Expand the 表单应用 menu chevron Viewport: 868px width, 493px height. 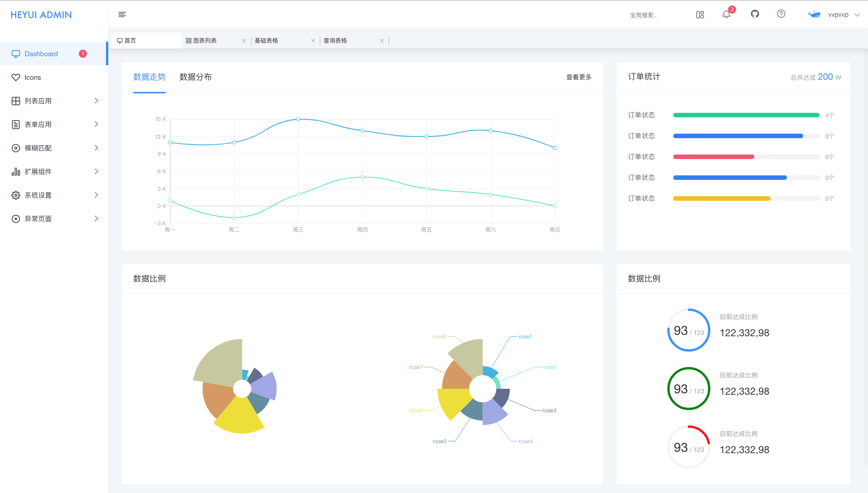pos(96,124)
